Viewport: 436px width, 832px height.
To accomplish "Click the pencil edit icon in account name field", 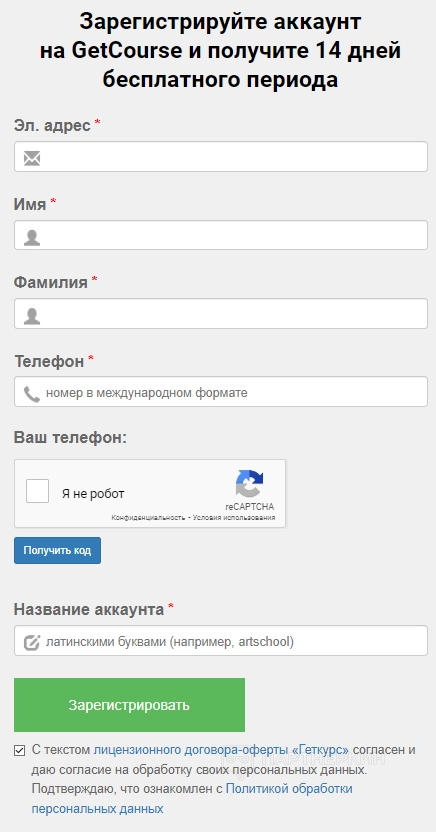I will click(32, 643).
